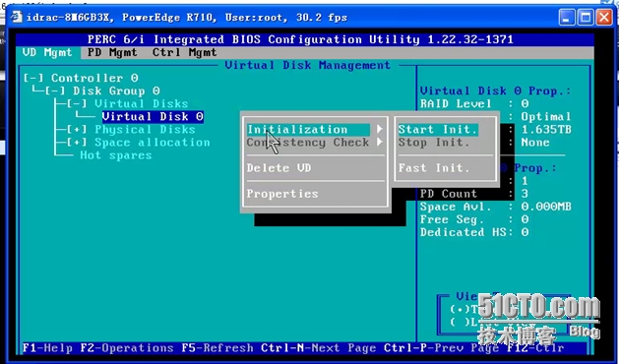Click Stop Init. in the submenu
The width and height of the screenshot is (619, 364).
tap(434, 142)
